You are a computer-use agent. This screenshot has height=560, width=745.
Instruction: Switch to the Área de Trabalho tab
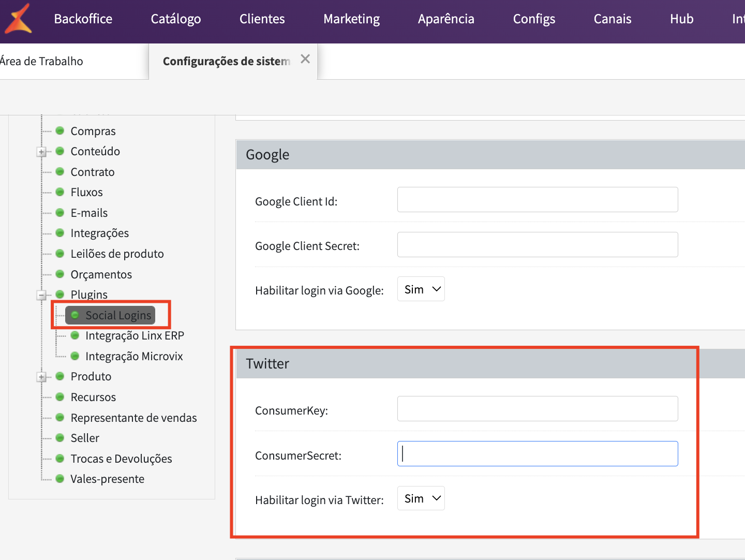tap(41, 61)
